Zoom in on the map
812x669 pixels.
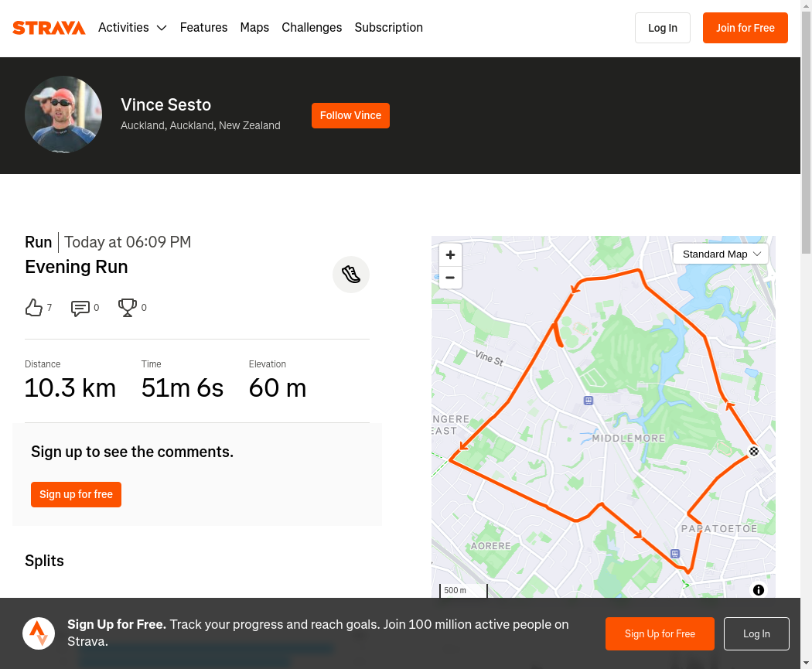pos(450,254)
